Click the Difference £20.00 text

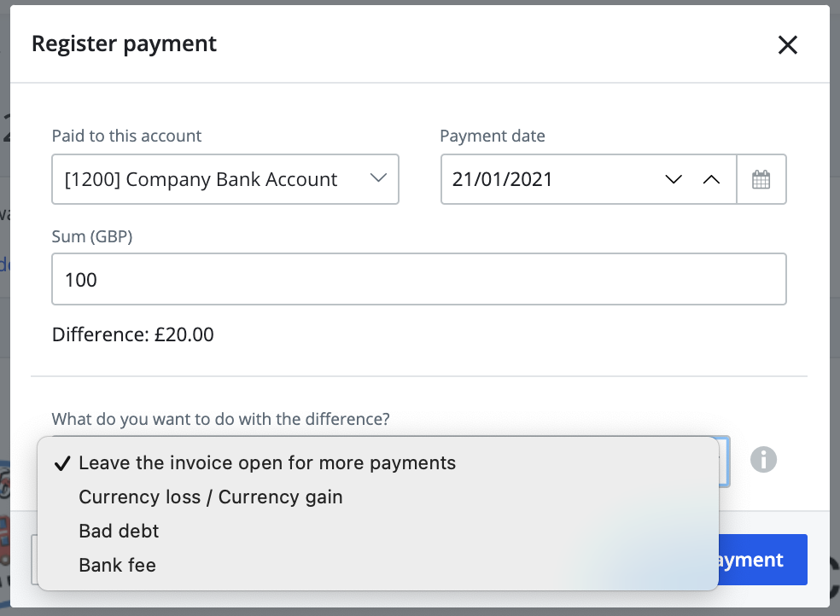[x=133, y=334]
